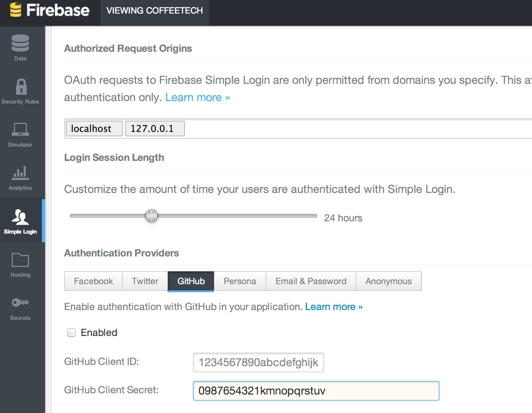
Task: Select the Simple Login users icon
Action: click(x=20, y=217)
